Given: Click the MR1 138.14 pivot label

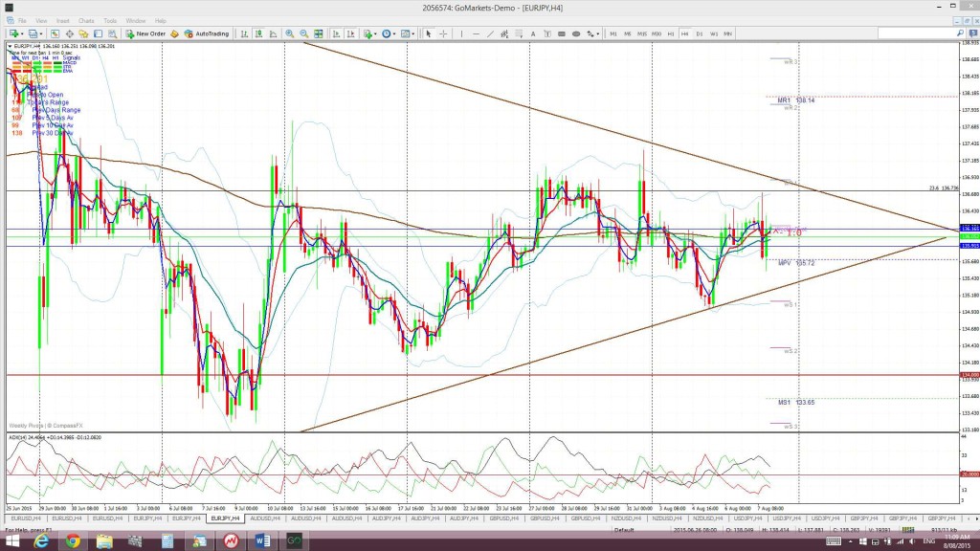Looking at the screenshot, I should 795,99.
